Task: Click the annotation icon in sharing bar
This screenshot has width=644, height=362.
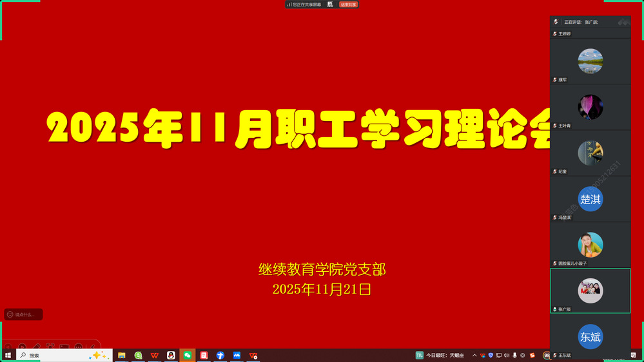Action: 330,5
